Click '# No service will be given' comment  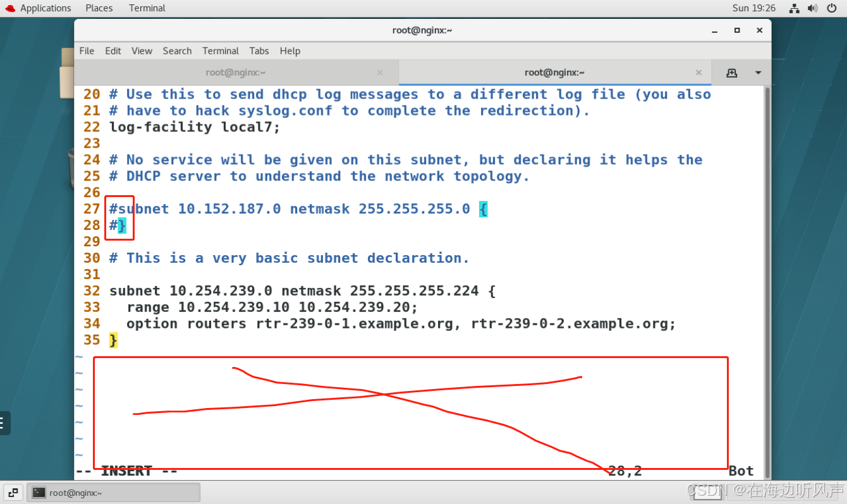406,160
